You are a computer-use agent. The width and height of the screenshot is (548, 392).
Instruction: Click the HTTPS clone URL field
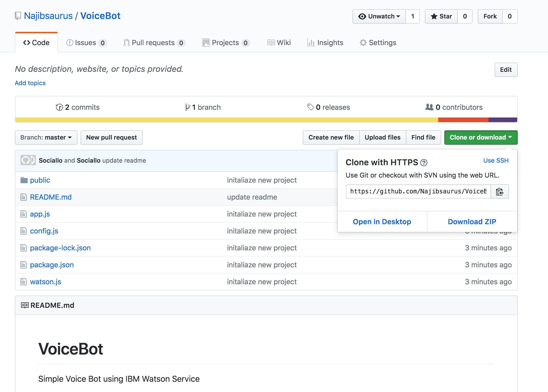pyautogui.click(x=418, y=191)
